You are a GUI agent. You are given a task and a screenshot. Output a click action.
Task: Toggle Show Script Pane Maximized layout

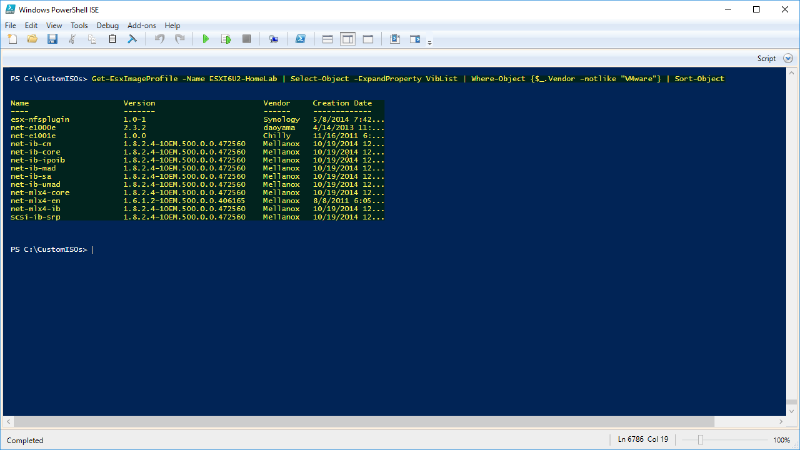(x=368, y=39)
